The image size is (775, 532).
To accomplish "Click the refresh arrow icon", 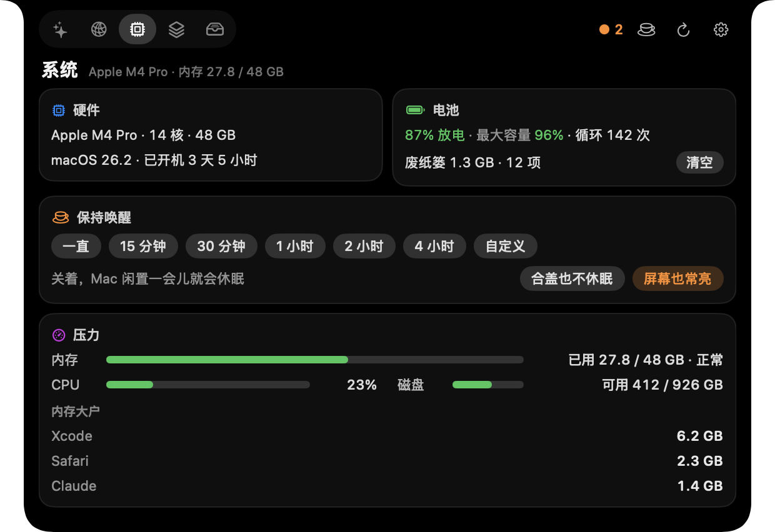I will (684, 29).
